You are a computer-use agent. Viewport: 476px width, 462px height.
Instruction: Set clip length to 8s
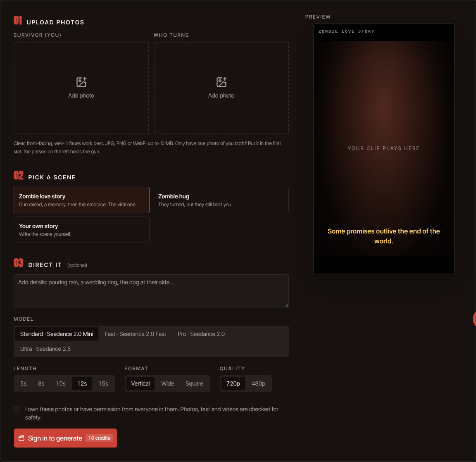[x=41, y=383]
